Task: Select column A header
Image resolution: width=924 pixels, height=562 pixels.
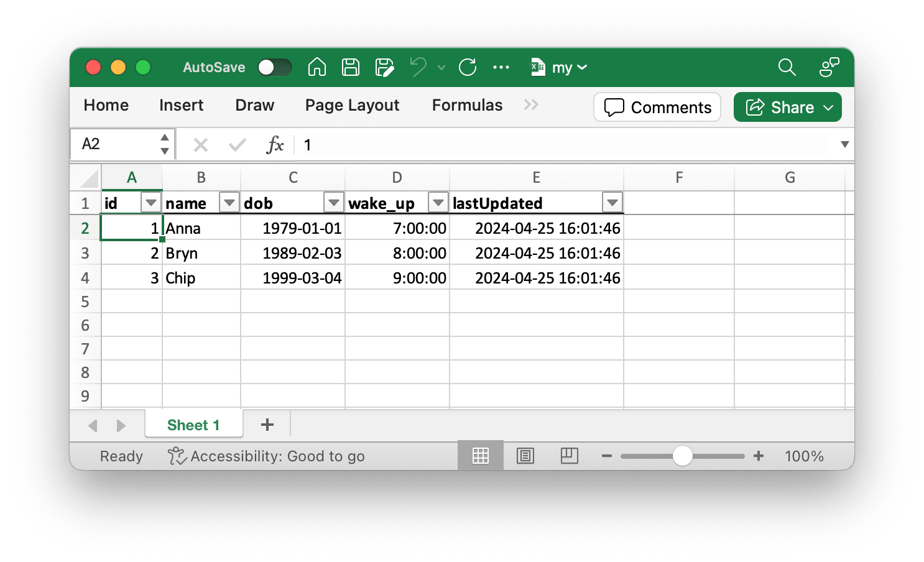Action: (x=132, y=178)
